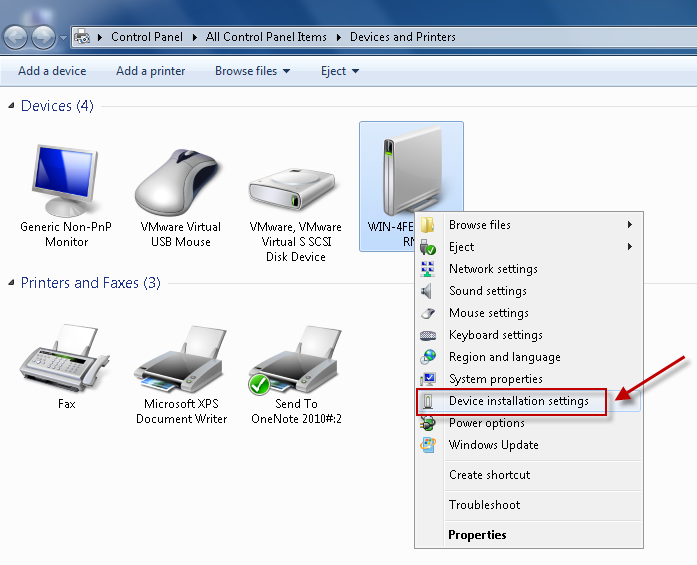The width and height of the screenshot is (697, 565).
Task: Select the VMware Virtual S SCSI Disk Device icon
Action: coord(292,189)
